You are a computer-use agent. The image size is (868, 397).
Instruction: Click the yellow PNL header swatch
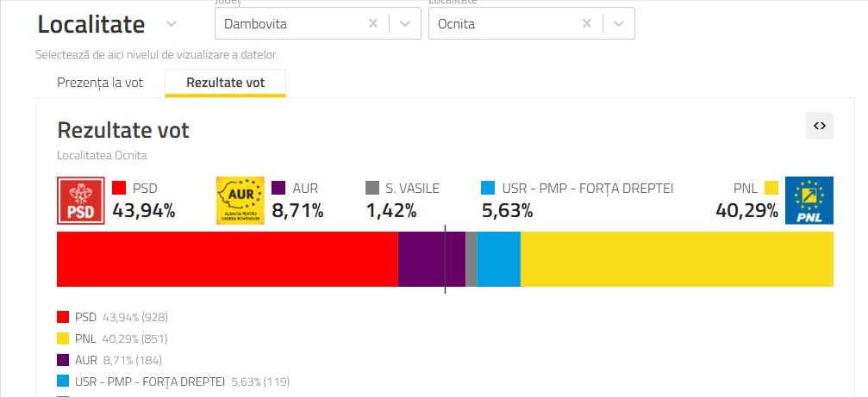[x=771, y=188]
